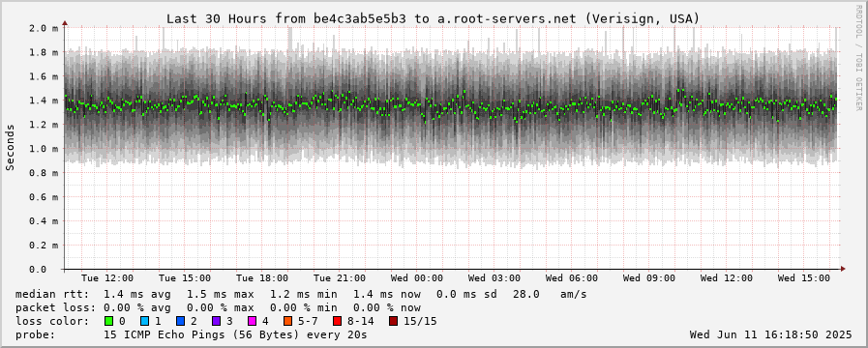Click the Tue 12:00 time axis label
Viewport: 868px width, 348px height.
click(x=107, y=277)
